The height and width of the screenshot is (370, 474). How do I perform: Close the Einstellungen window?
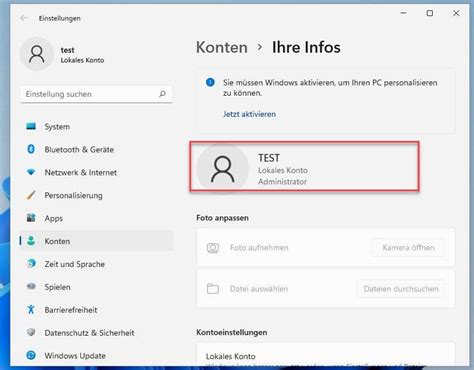tap(456, 13)
